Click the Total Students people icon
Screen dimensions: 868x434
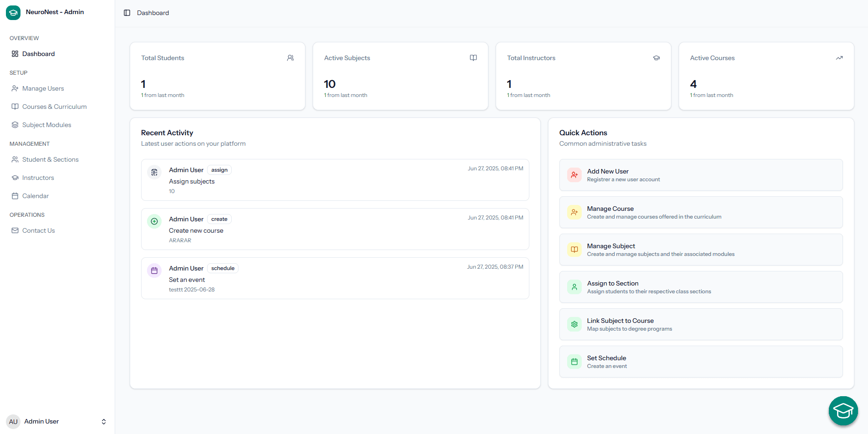290,58
